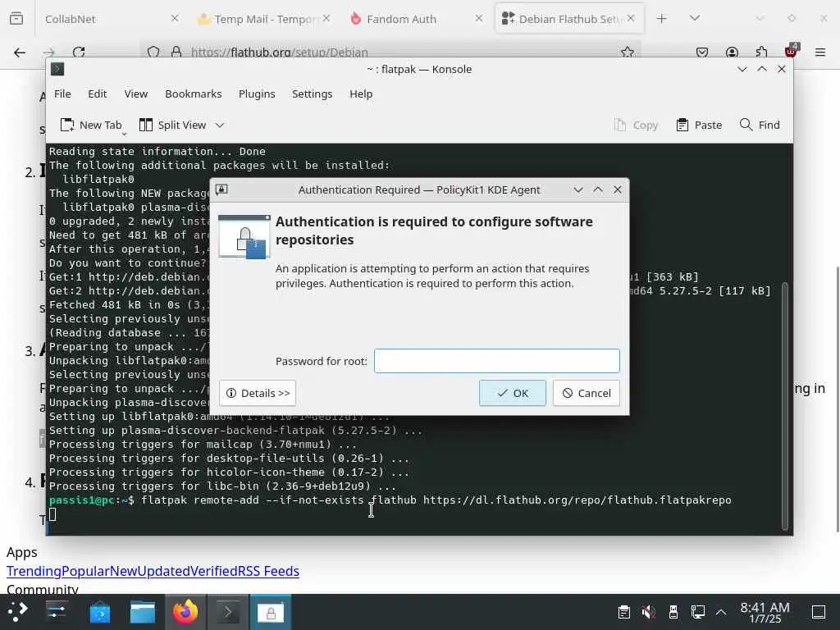Screen dimensions: 840x630
Task: Click the muted volume tray icon
Action: (649, 611)
